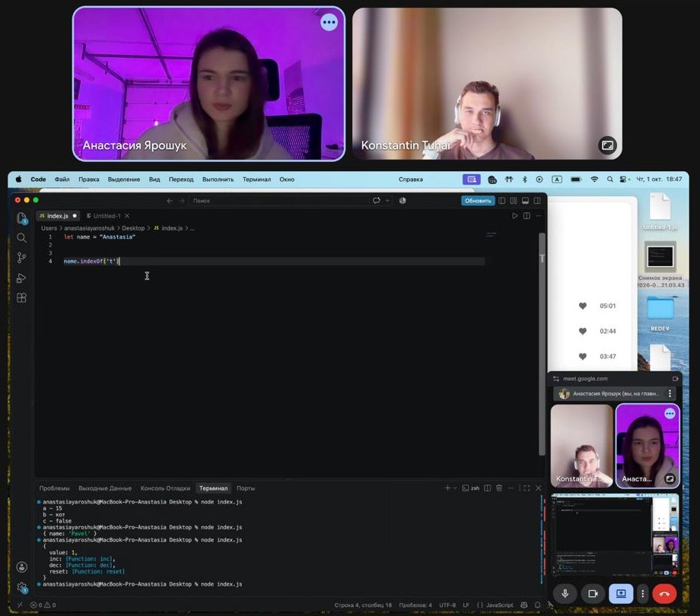Toggle camera in Google Meet panel
This screenshot has height=616, width=700.
tap(593, 594)
